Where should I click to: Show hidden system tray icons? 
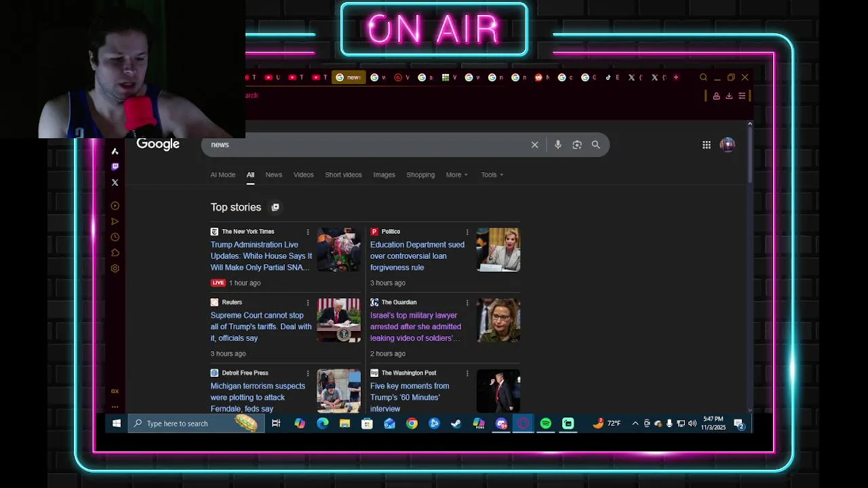click(635, 424)
